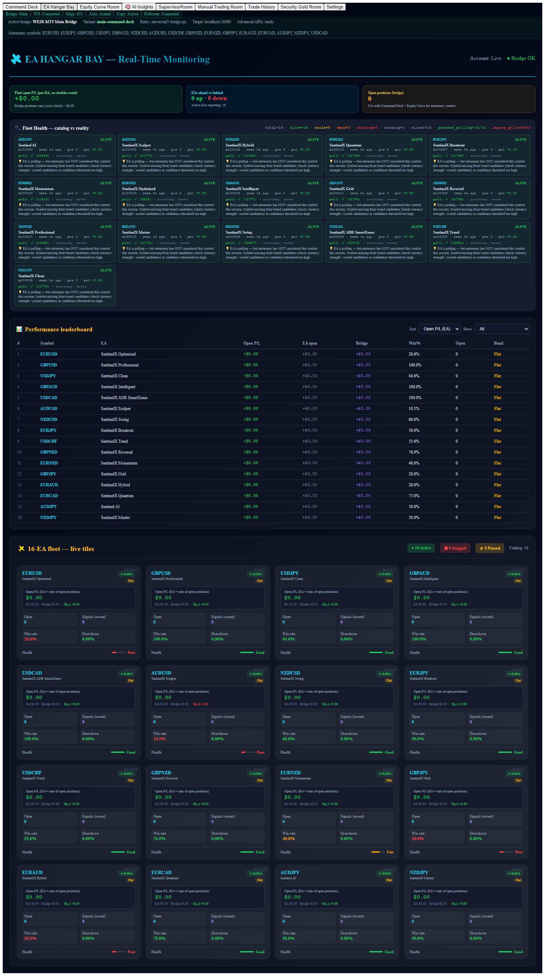Click the EA Hangar Bay plane icon
545x980 pixels.
(x=16, y=59)
